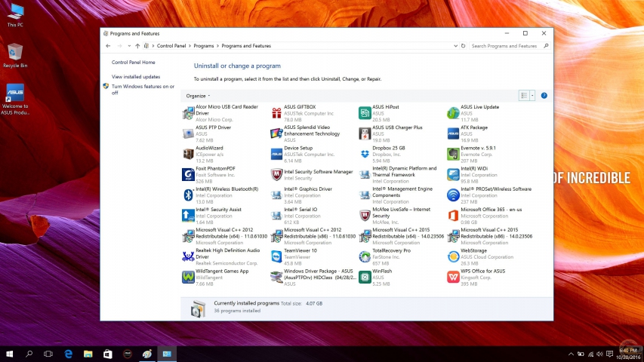The image size is (644, 362).
Task: Navigate to Control Panel breadcrumb
Action: [171, 46]
